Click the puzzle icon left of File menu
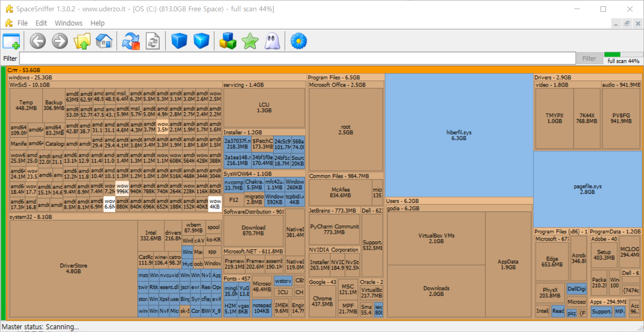Screen dimensions: 644x332 [x=9, y=23]
